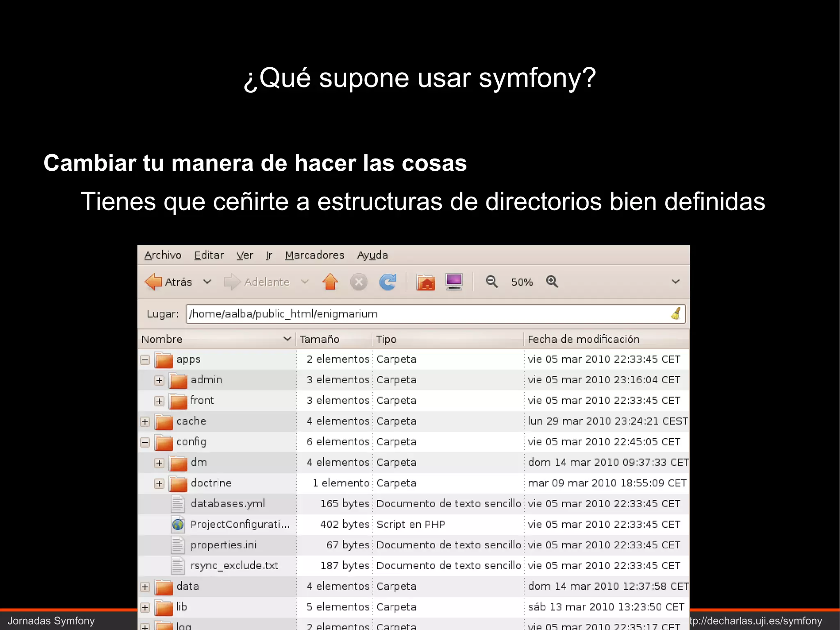Zoom out of the file list
The width and height of the screenshot is (840, 630).
point(491,282)
